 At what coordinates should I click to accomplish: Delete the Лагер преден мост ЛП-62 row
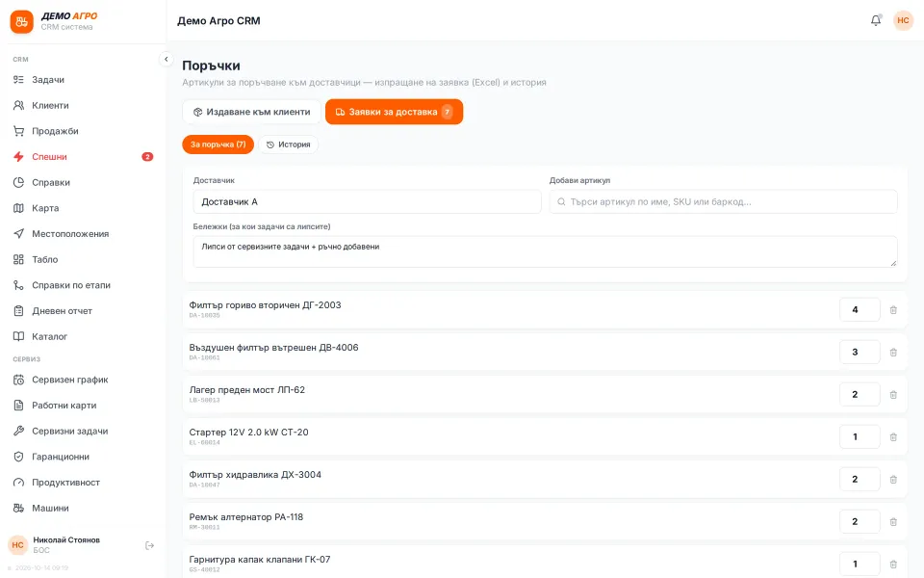click(893, 395)
